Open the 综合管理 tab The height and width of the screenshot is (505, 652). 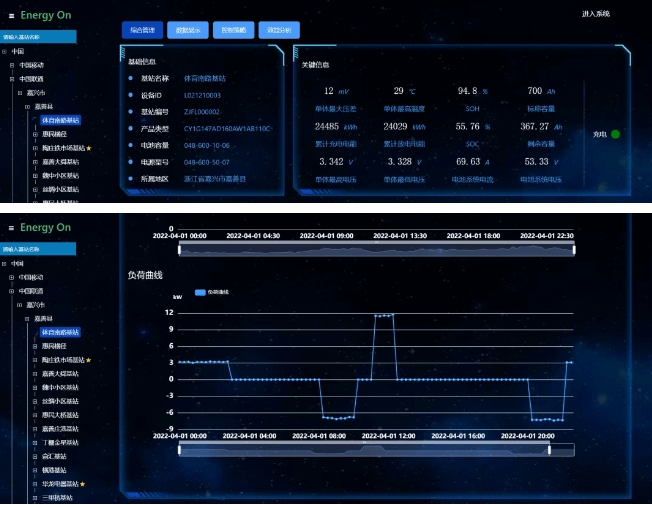coord(141,30)
